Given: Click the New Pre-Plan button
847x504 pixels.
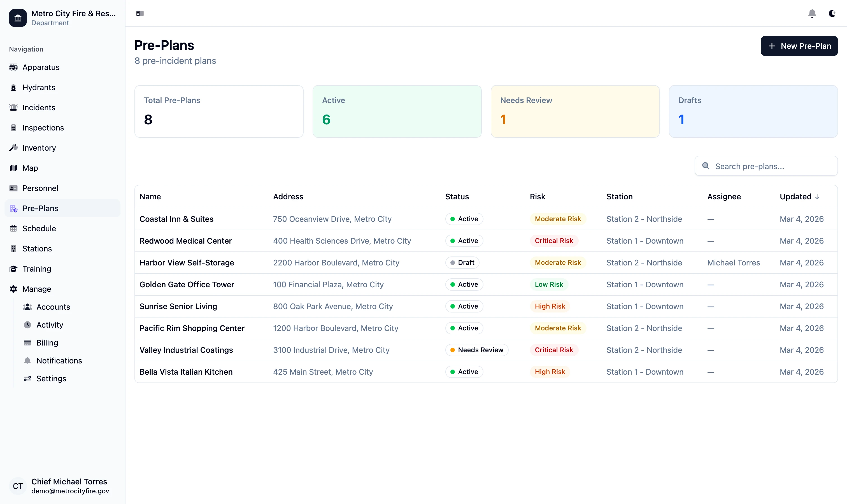Looking at the screenshot, I should 799,46.
